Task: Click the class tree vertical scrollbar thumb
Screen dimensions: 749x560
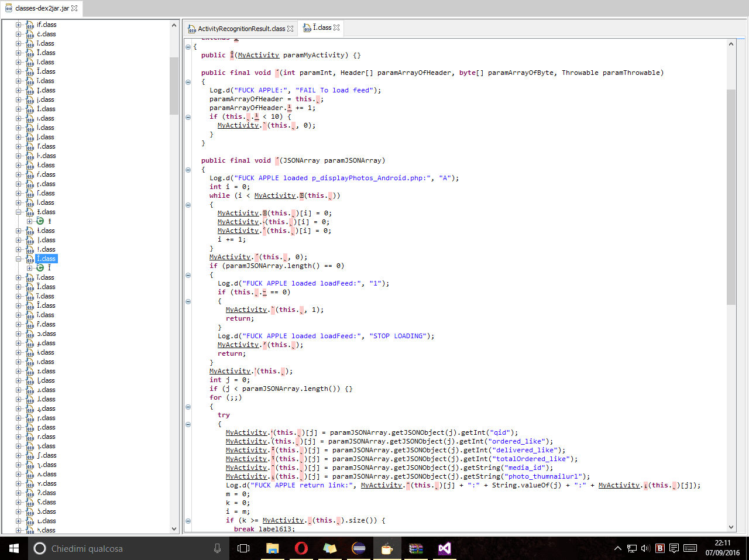Action: click(174, 85)
